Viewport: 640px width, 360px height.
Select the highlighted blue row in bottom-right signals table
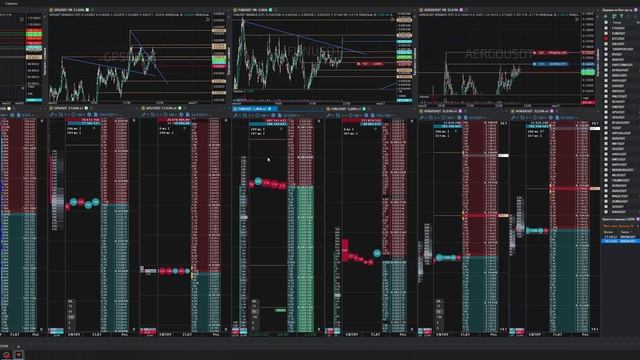pos(620,241)
